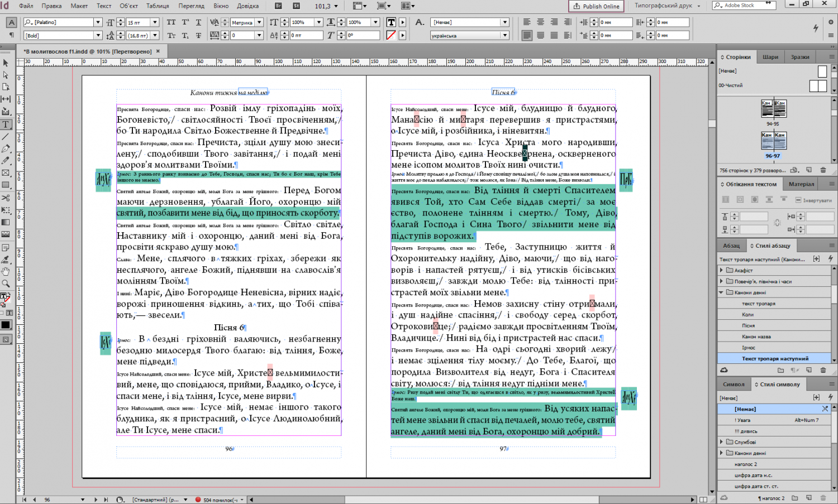Image resolution: width=838 pixels, height=504 pixels.
Task: Expand the Акафіст style group
Action: pos(721,270)
